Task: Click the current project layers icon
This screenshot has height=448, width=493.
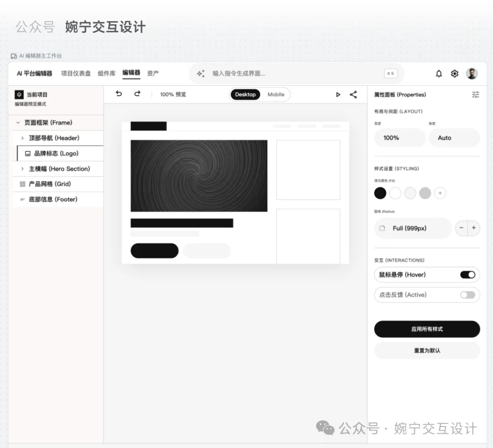Action: (19, 95)
